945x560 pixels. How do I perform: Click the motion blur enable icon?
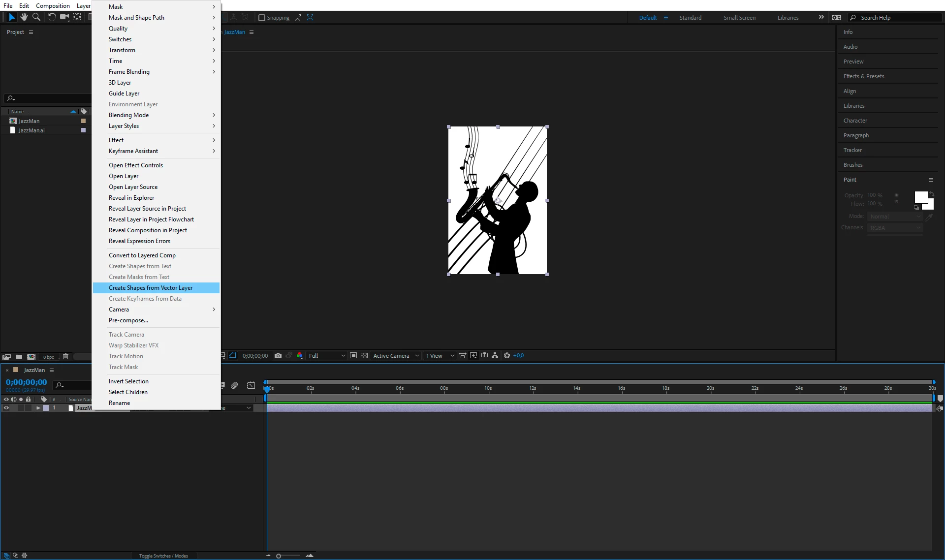(234, 385)
